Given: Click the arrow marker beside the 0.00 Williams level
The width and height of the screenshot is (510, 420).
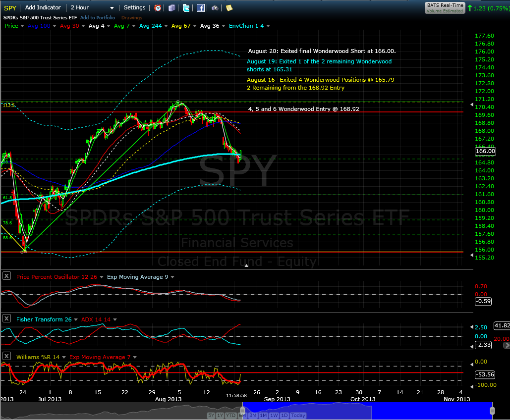Looking at the screenshot, I should [x=472, y=365].
